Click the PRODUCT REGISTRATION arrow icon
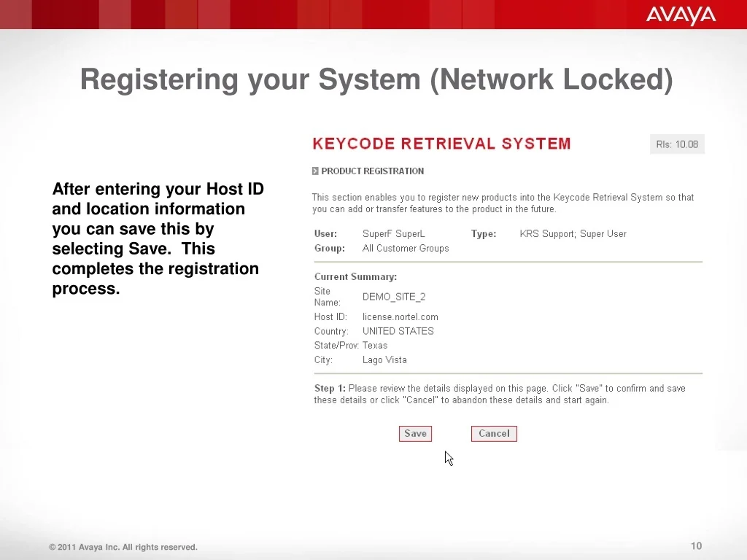This screenshot has height=560, width=747. [316, 171]
